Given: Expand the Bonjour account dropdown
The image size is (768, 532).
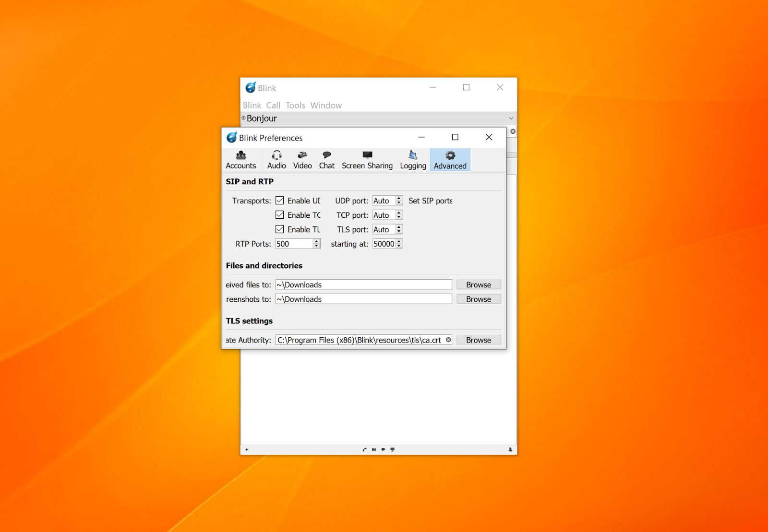Looking at the screenshot, I should (x=511, y=118).
